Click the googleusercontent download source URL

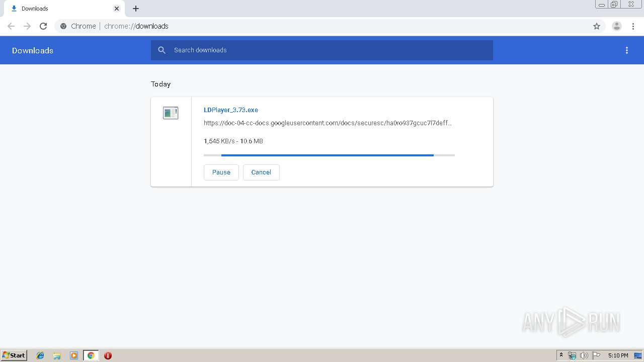click(x=328, y=123)
